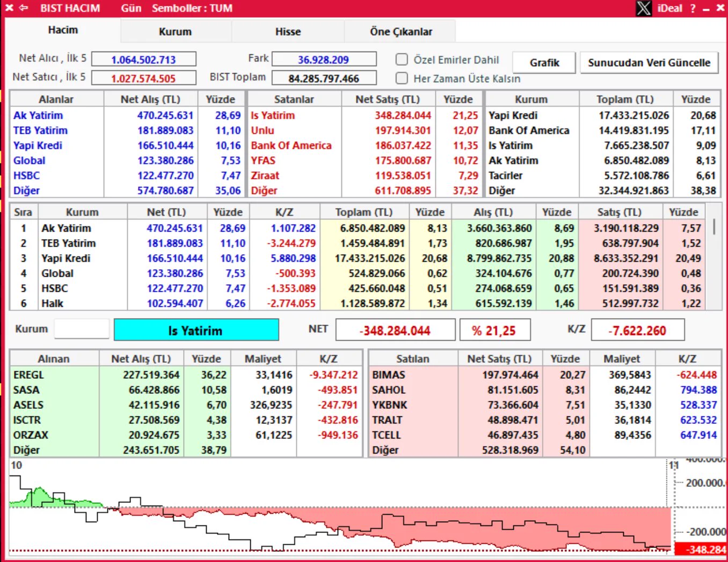Viewport: 728px width, 562px height.
Task: Click the iDeal label in title bar
Action: [670, 8]
